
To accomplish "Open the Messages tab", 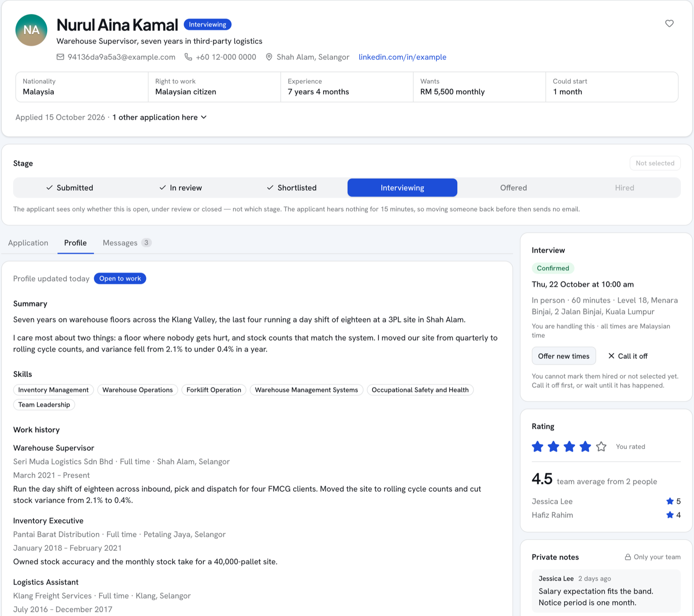I will click(127, 243).
